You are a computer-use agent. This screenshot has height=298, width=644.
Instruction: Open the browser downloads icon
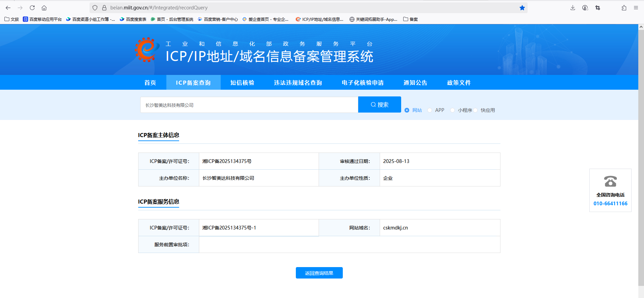pyautogui.click(x=573, y=8)
